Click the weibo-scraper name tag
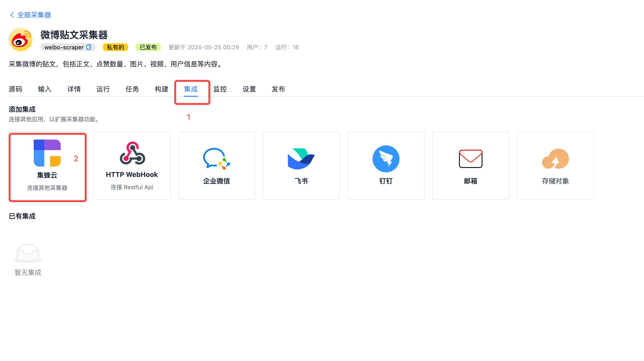The height and width of the screenshot is (361, 644). [68, 47]
